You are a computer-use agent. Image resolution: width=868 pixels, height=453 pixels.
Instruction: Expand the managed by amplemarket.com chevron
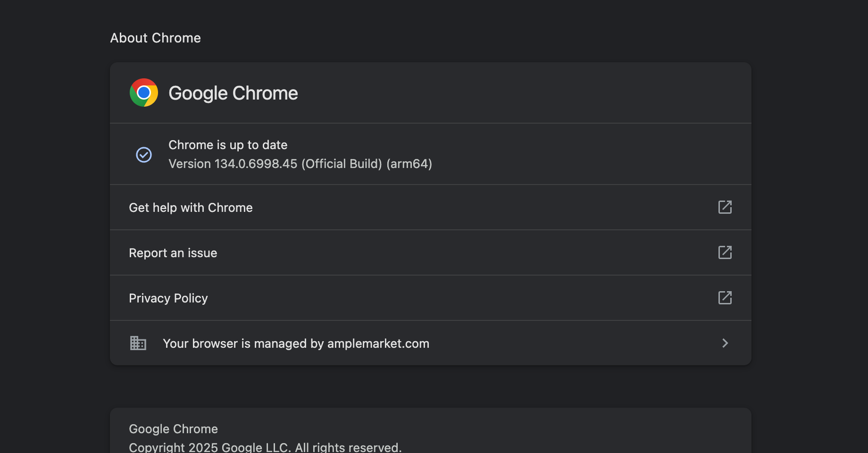[x=725, y=343]
